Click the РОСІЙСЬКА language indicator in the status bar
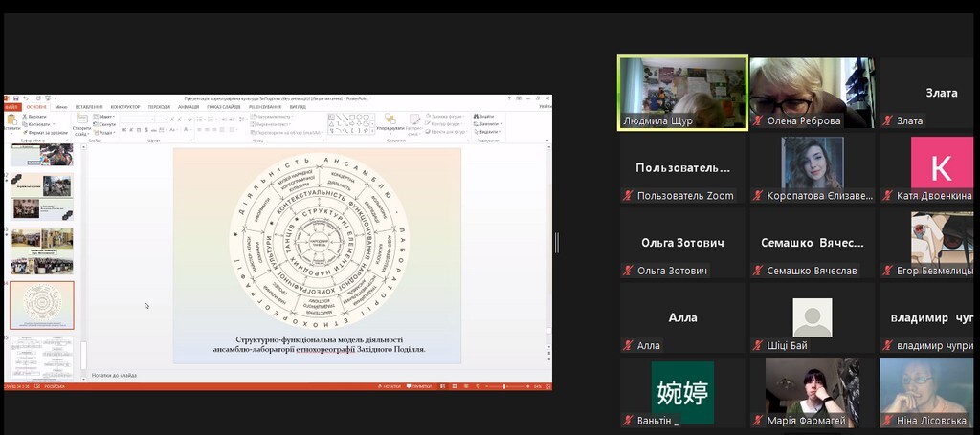 (x=55, y=386)
